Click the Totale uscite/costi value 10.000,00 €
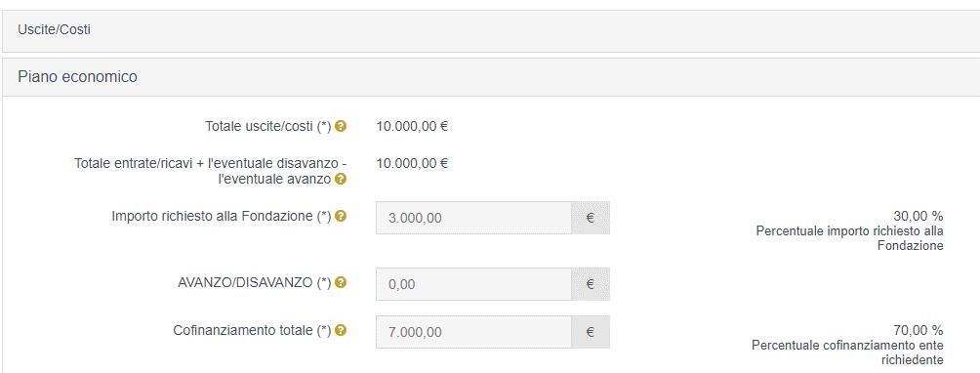The height and width of the screenshot is (373, 980). 412,127
